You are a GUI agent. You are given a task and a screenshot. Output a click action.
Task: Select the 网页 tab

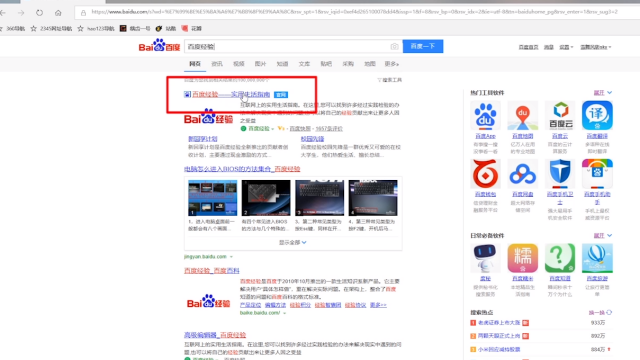point(195,64)
